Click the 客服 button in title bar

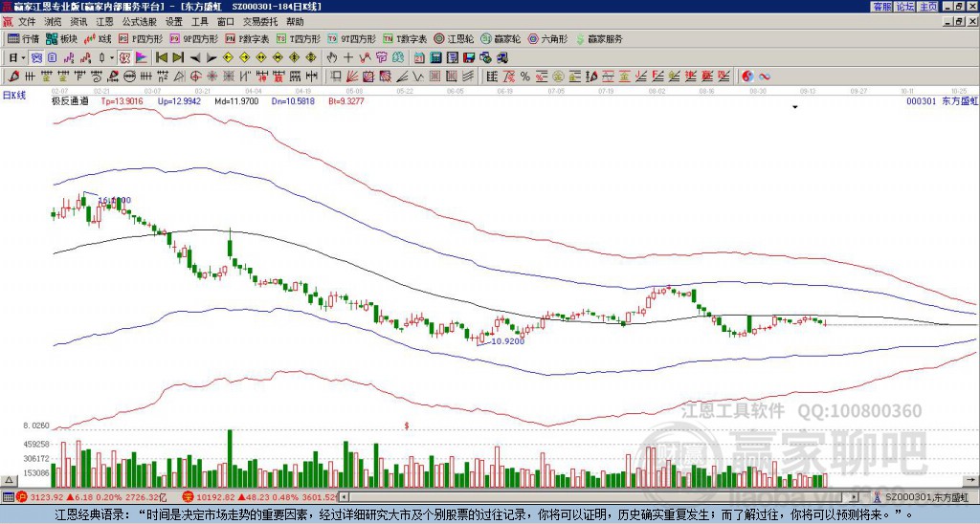(x=881, y=7)
